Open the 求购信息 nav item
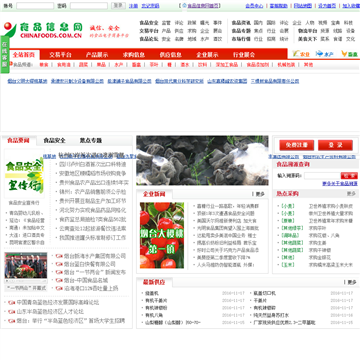This screenshot has width=360, height=360. (x=134, y=55)
